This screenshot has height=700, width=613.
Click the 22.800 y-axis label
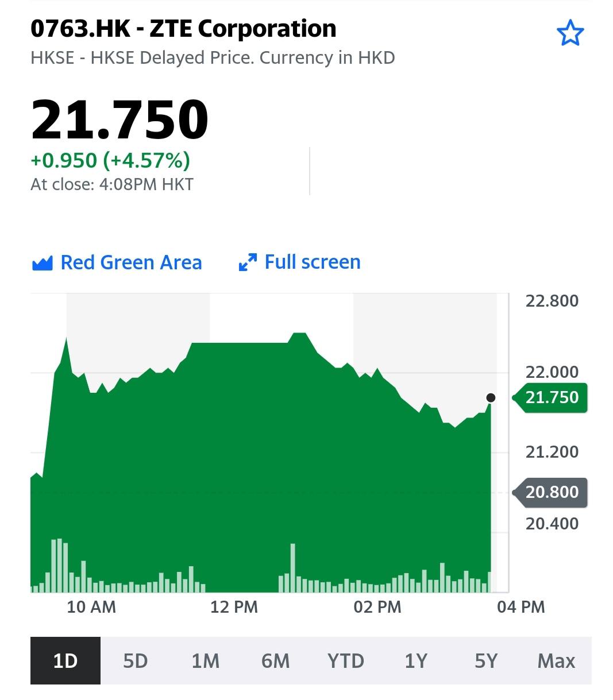coord(552,301)
